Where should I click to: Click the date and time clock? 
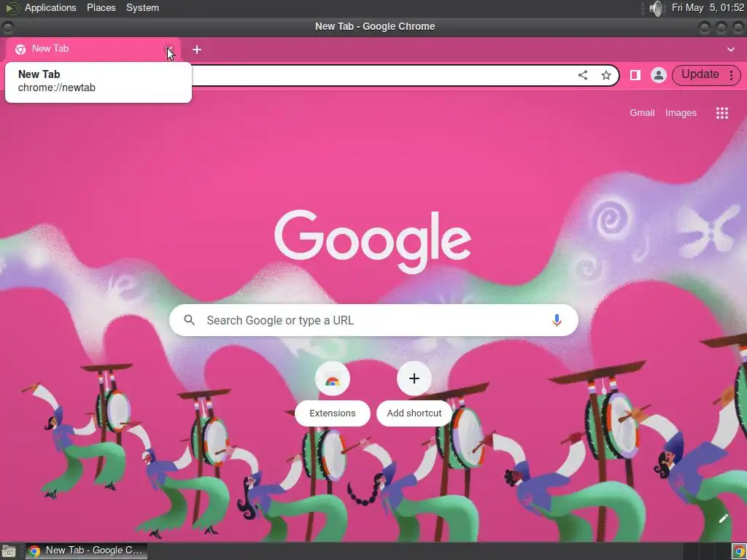coord(707,7)
